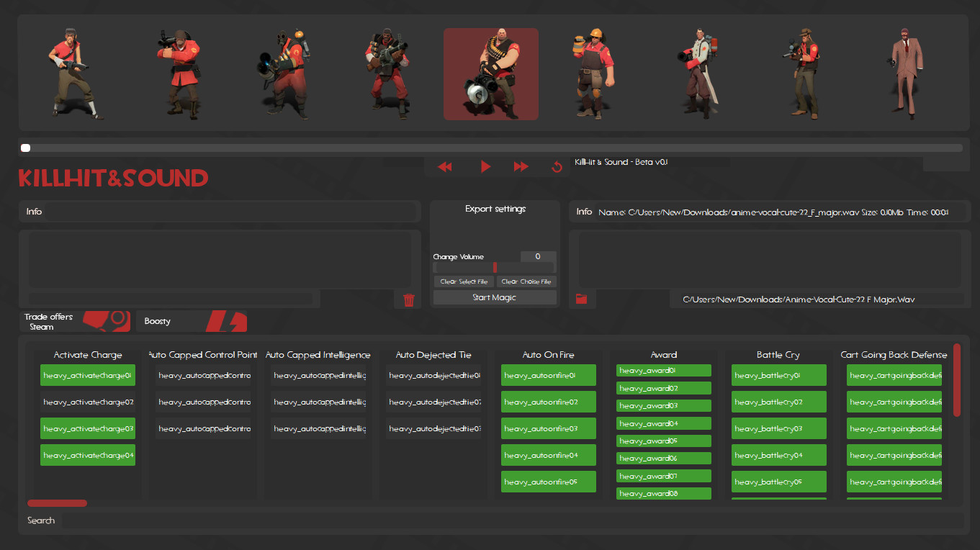Click Clear Select File

pos(463,281)
